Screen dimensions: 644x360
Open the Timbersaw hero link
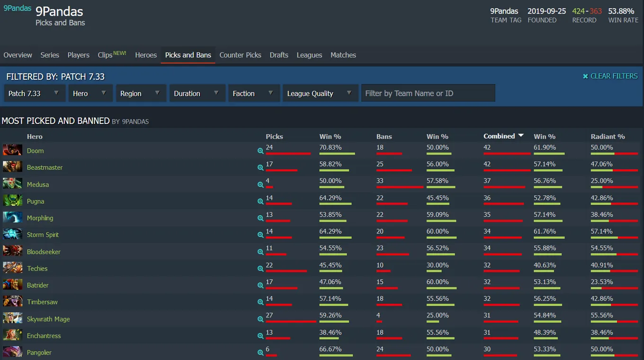point(42,302)
